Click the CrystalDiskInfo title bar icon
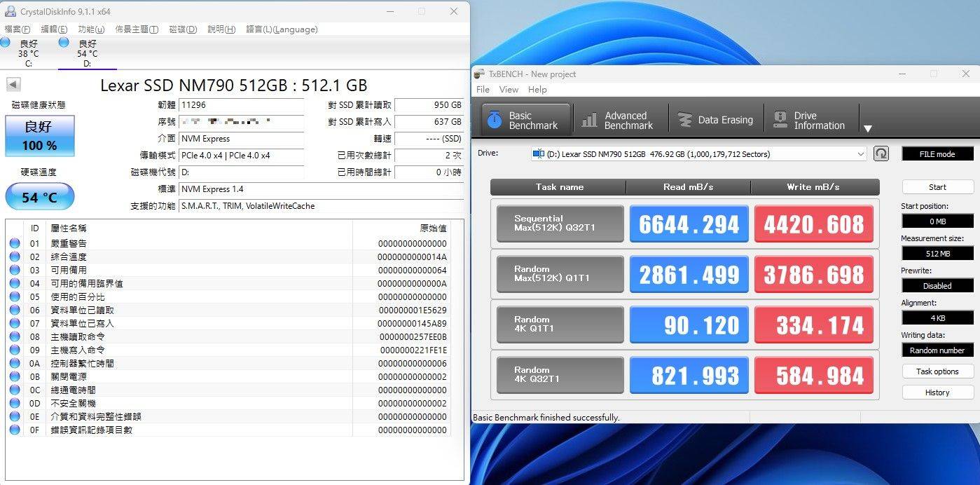The width and height of the screenshot is (980, 485). 10,11
